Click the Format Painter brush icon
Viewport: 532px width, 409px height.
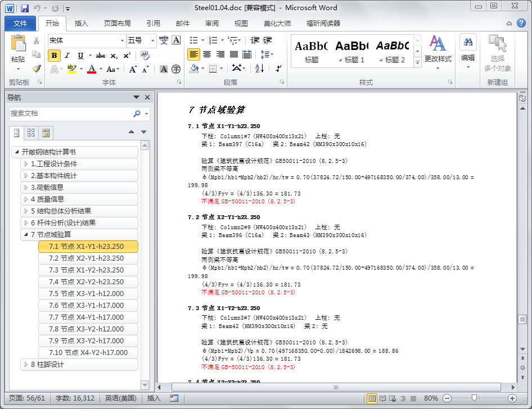(x=37, y=69)
